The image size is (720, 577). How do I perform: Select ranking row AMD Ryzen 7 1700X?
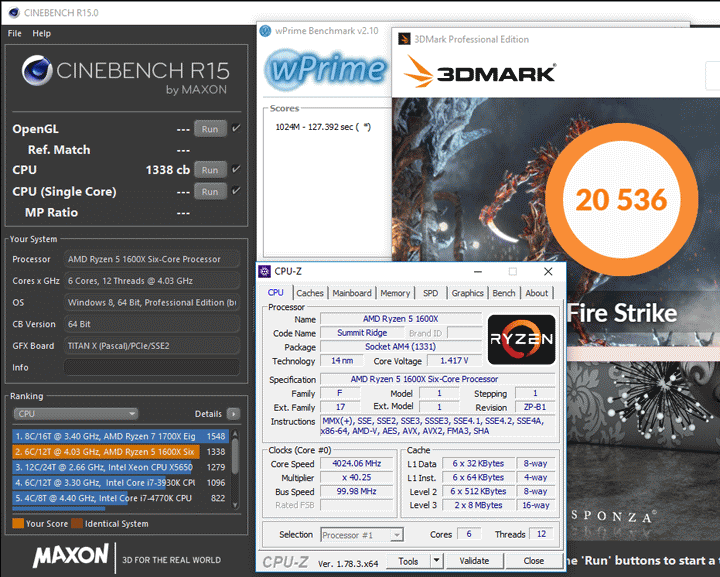(x=120, y=436)
